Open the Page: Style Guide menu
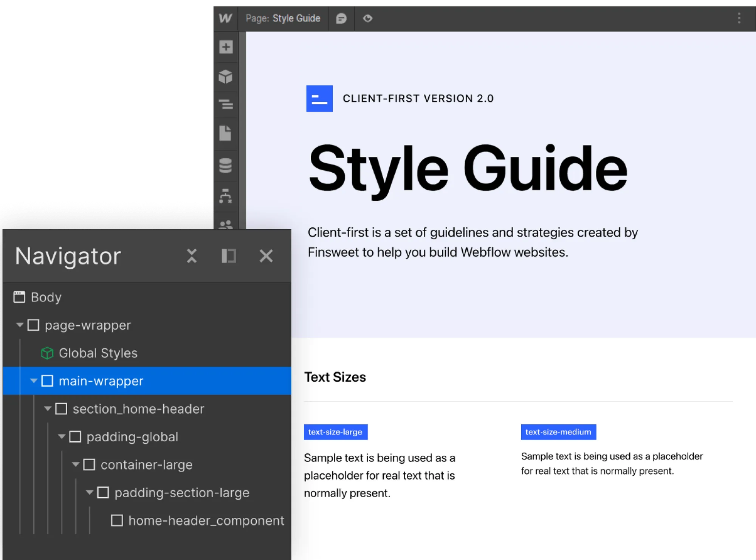This screenshot has height=560, width=756. (283, 18)
